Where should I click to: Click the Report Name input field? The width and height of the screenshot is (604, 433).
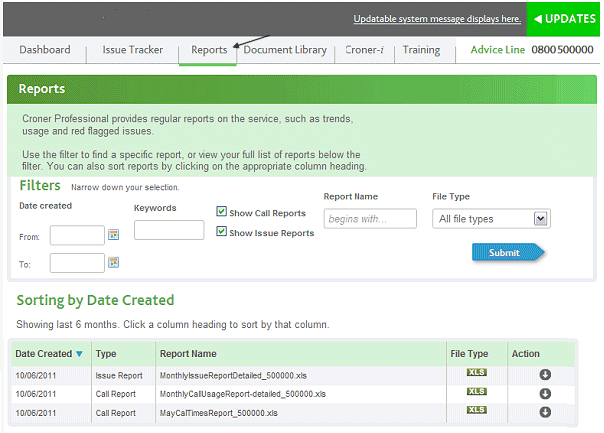pyautogui.click(x=370, y=219)
